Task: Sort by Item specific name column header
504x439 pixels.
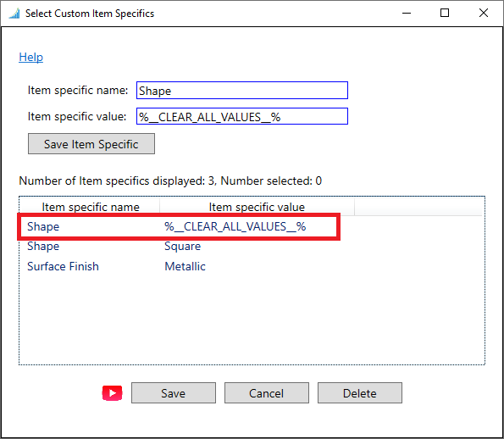Action: point(91,207)
